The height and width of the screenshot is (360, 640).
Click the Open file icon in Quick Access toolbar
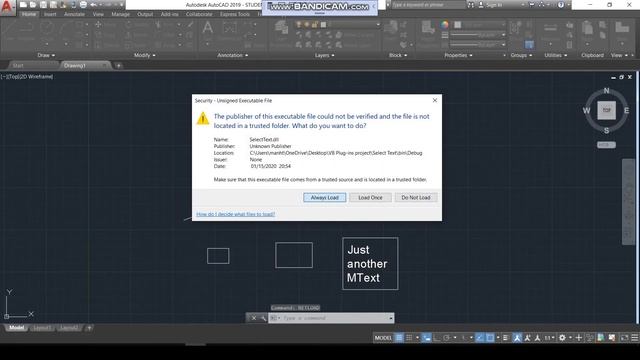tap(33, 5)
